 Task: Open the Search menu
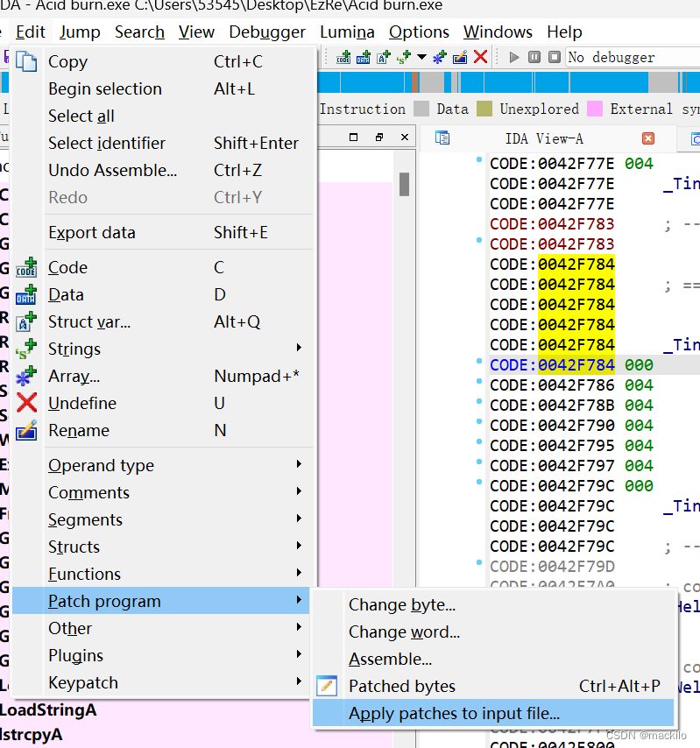tap(140, 32)
